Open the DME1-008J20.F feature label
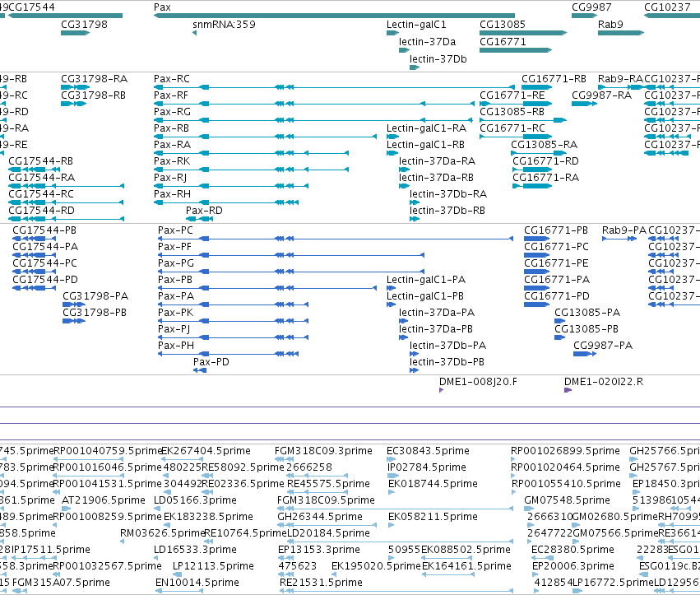Image resolution: width=700 pixels, height=595 pixels. pos(478,382)
